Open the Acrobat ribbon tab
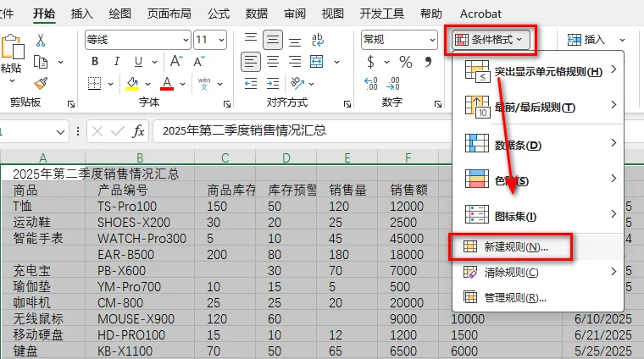This screenshot has height=359, width=644. click(x=480, y=14)
